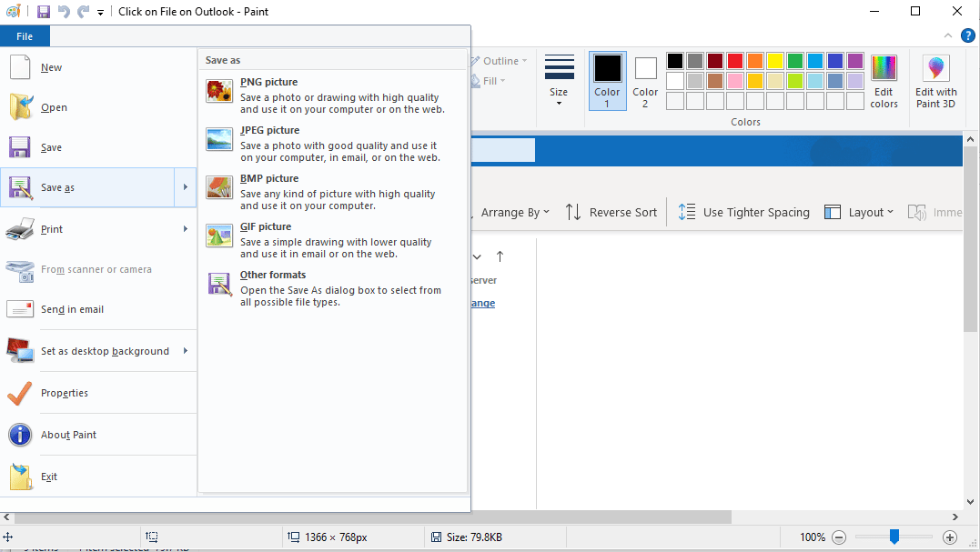
Task: Open About Paint
Action: (x=98, y=435)
